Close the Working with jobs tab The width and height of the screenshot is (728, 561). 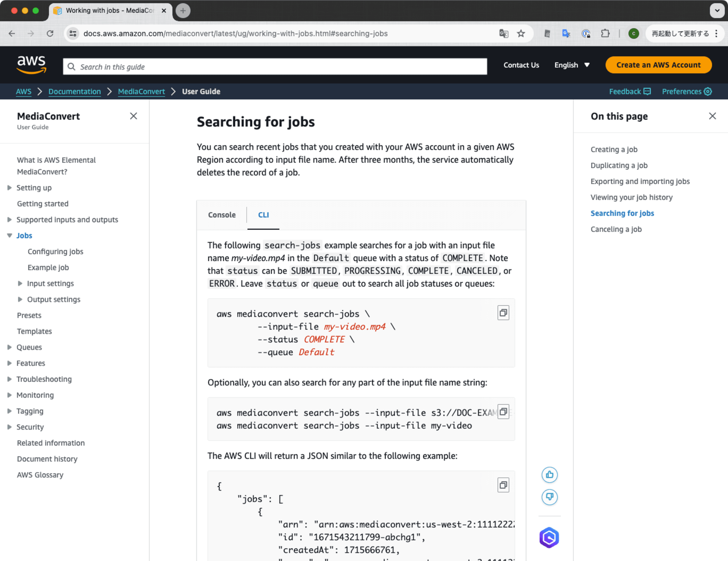pos(164,11)
